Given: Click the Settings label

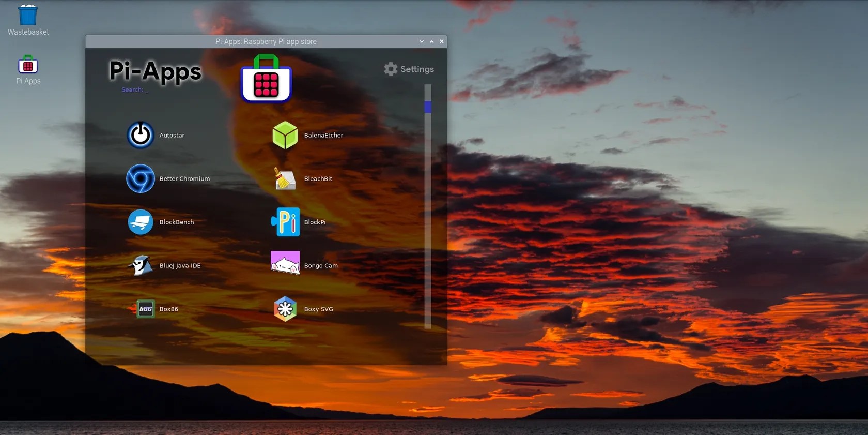Looking at the screenshot, I should point(417,69).
